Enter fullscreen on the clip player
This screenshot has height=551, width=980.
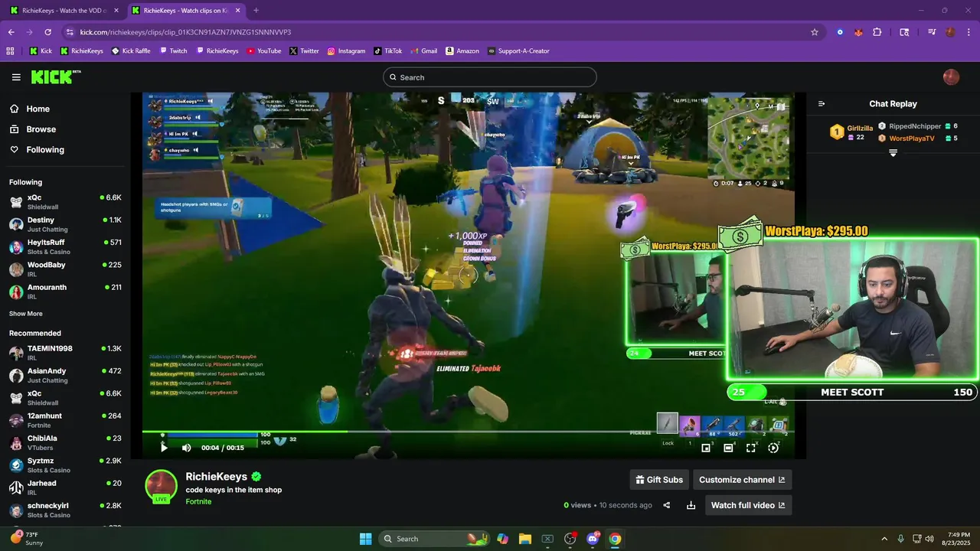coord(751,448)
